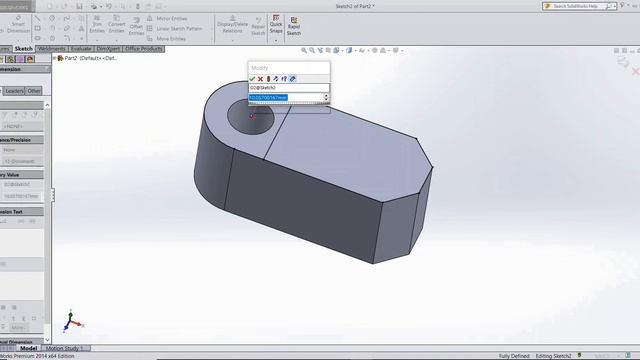This screenshot has width=640, height=360.
Task: Switch to the Sketch ribbon tab
Action: pyautogui.click(x=23, y=49)
